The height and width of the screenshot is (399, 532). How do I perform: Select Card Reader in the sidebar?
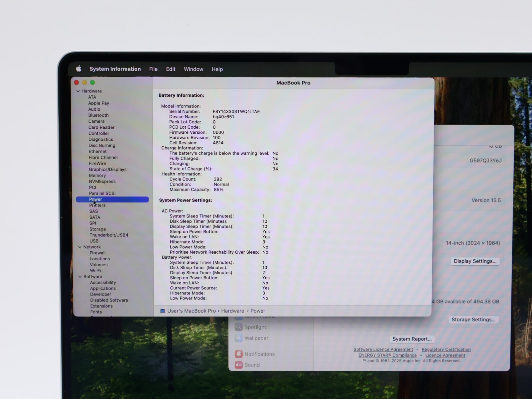(101, 127)
